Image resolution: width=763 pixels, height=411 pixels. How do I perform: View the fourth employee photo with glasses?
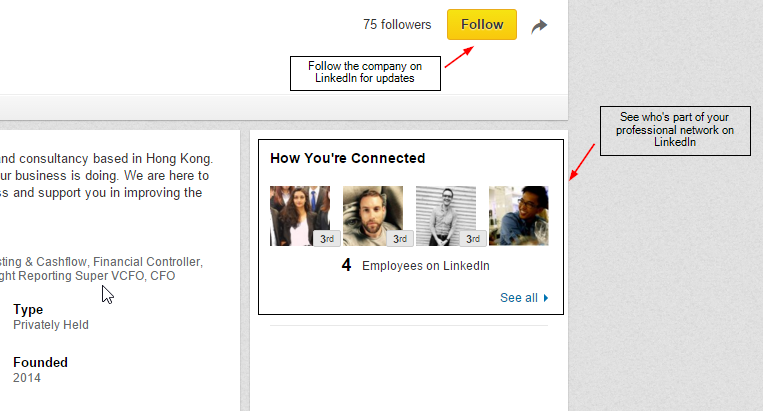(518, 215)
